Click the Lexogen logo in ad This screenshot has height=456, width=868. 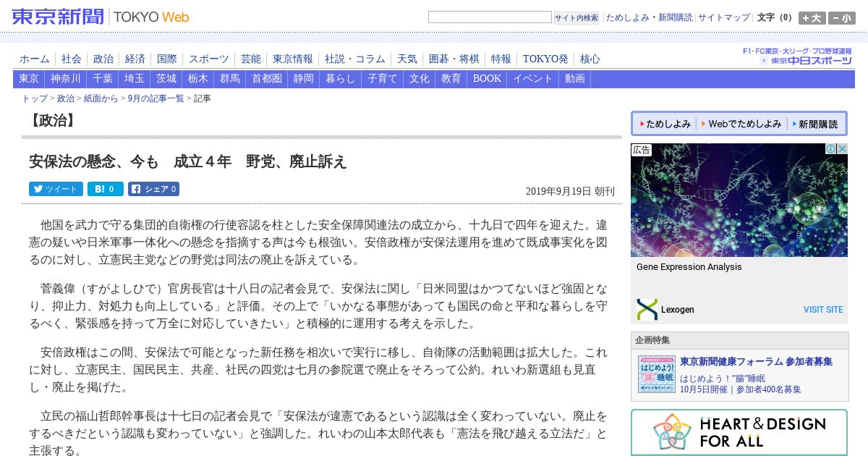coord(647,309)
